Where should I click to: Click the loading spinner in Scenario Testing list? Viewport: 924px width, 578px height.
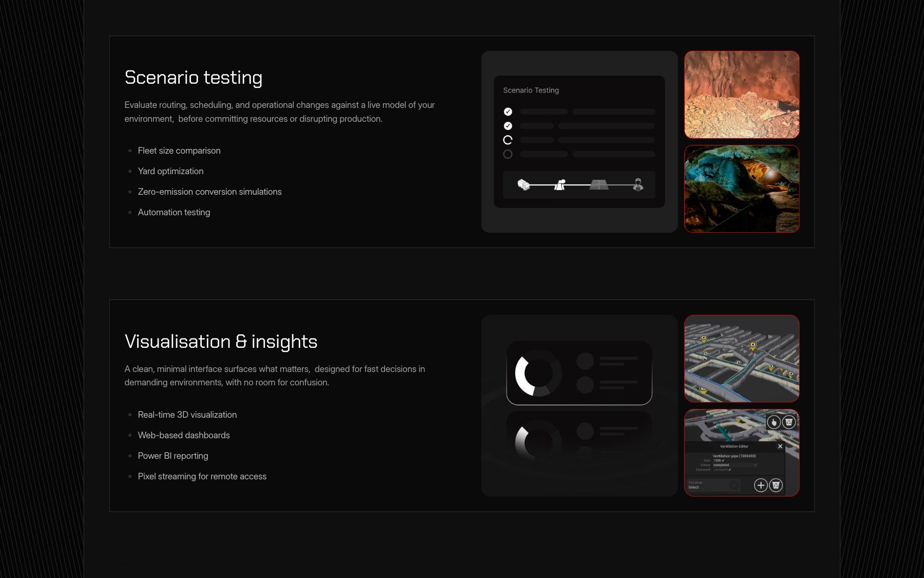[508, 140]
